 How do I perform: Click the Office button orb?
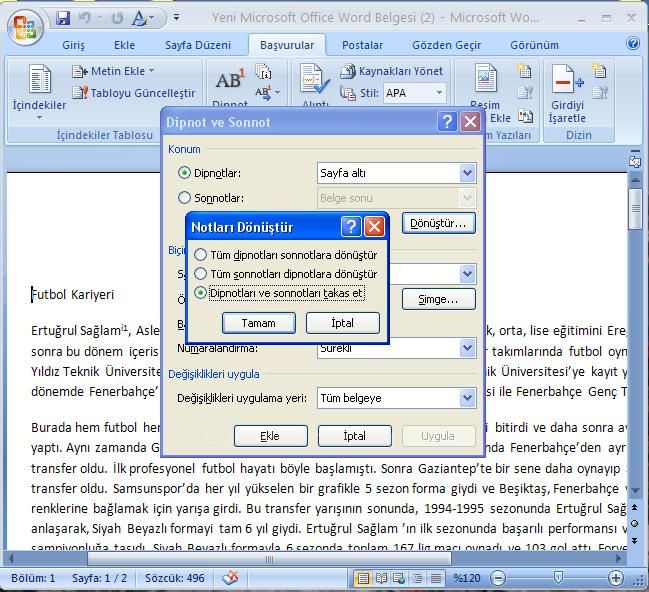tap(25, 27)
